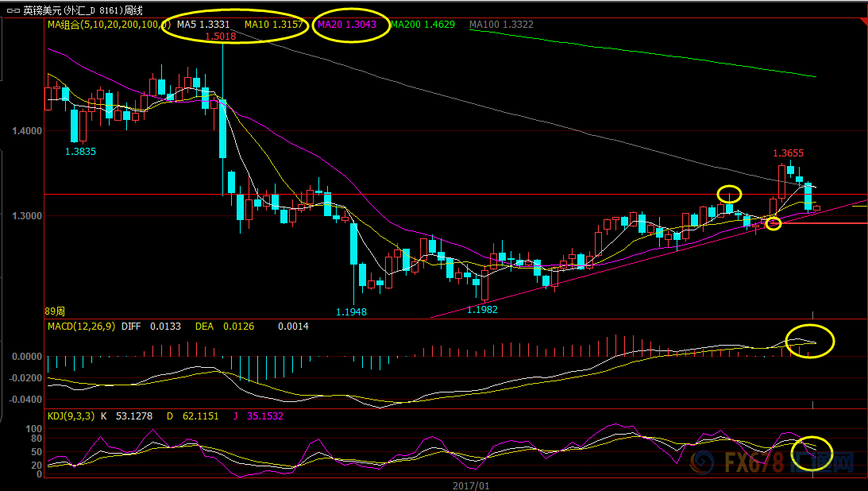Click the 1.3655 recent high label
This screenshot has width=868, height=491.
click(789, 153)
